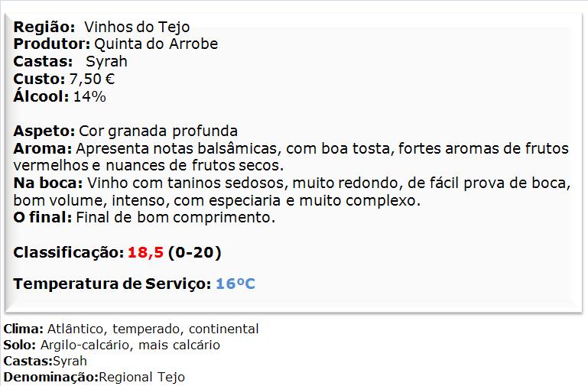Click the 'O final:' label
Screen dimensions: 588x386
pyautogui.click(x=43, y=218)
